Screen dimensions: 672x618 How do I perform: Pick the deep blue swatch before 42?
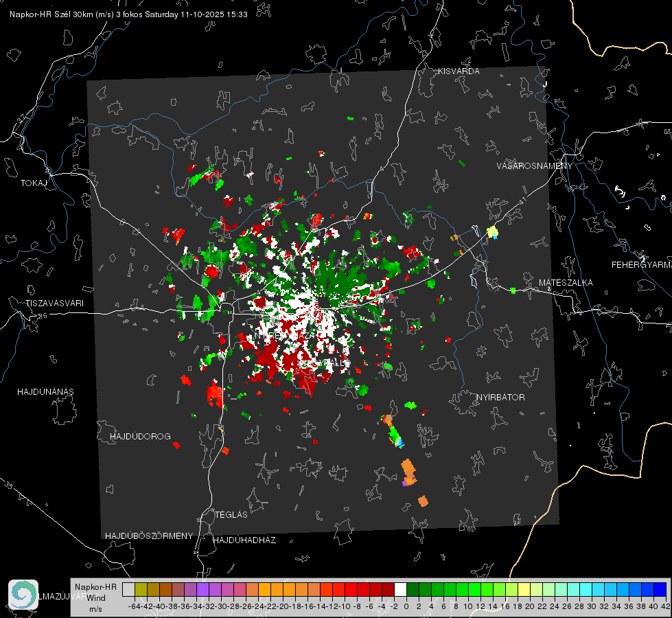pos(660,589)
